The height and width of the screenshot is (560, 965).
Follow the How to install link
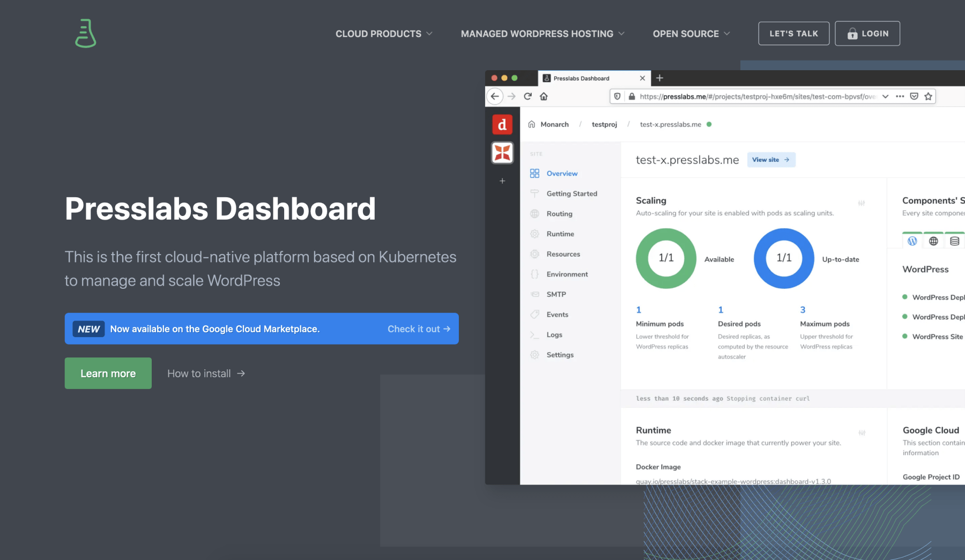click(206, 374)
